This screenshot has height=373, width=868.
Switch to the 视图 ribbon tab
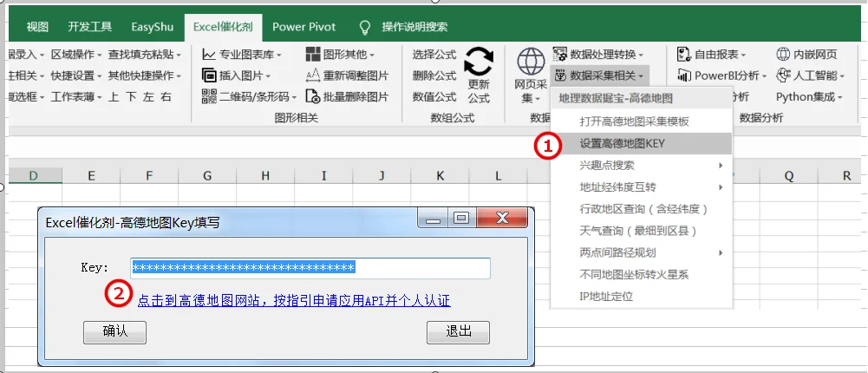[x=37, y=27]
